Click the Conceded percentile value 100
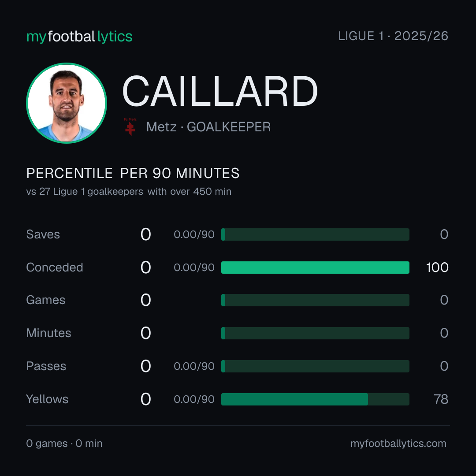Viewport: 476px width, 476px height. pos(437,268)
